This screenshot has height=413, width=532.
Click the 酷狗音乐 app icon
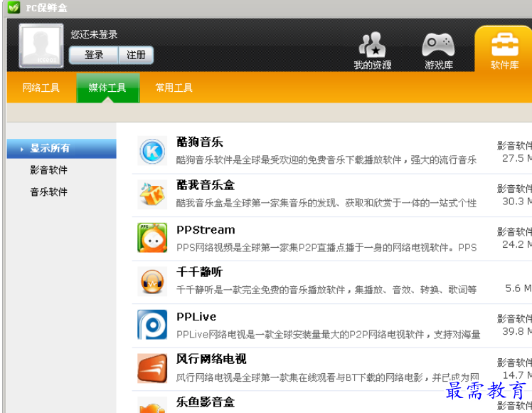click(152, 151)
